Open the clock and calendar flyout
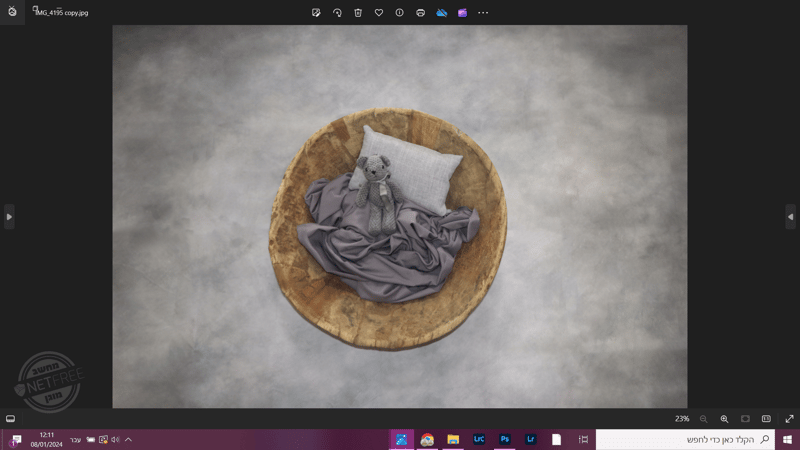Screen dimensions: 800x450 (x=46, y=439)
